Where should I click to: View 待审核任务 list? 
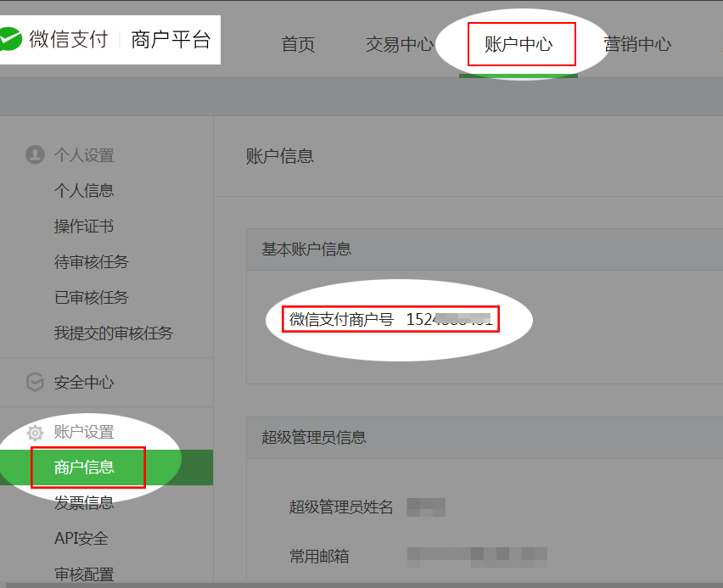(x=92, y=261)
